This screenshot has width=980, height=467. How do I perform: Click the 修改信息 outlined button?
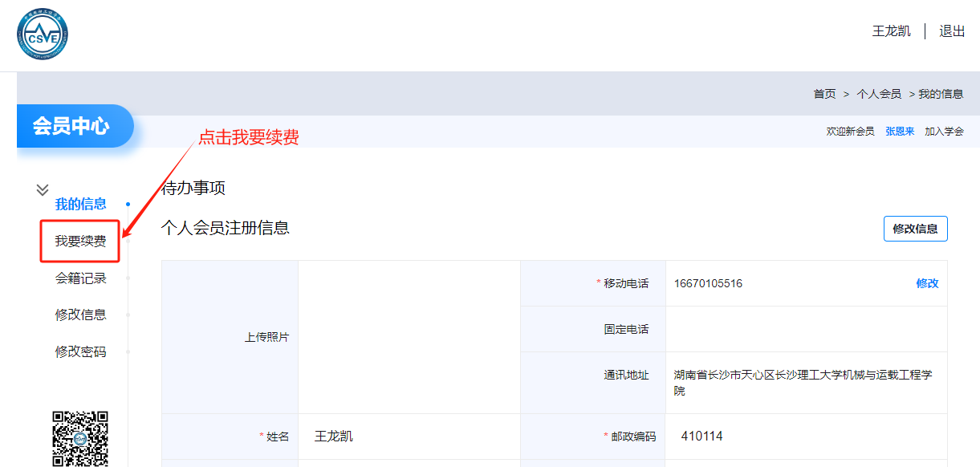pyautogui.click(x=915, y=229)
